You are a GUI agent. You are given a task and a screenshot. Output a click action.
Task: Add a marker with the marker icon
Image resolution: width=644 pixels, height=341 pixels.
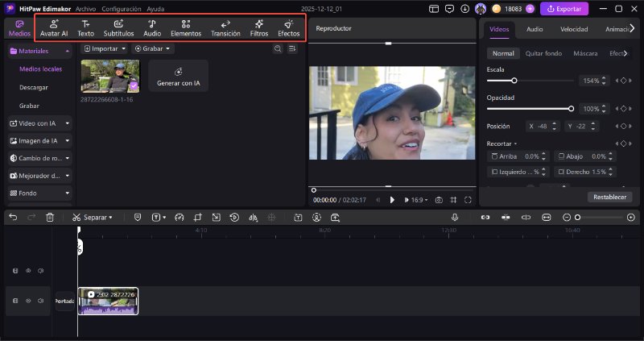point(138,217)
